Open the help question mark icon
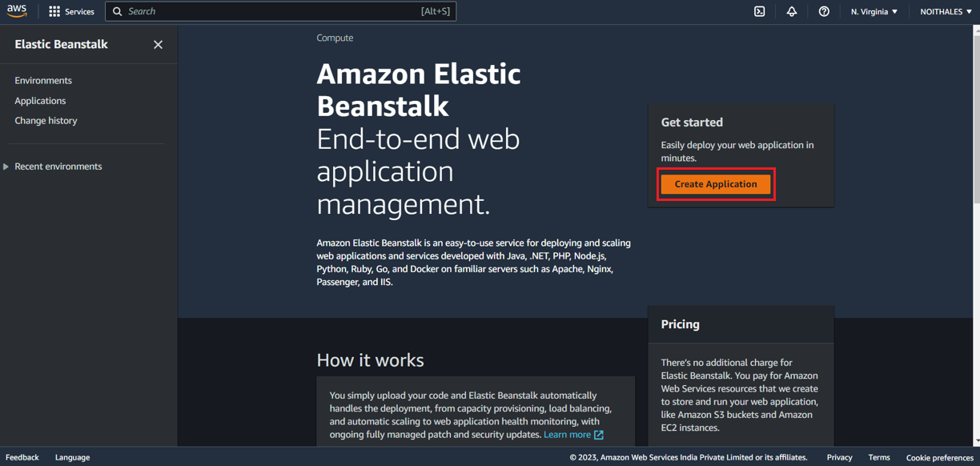Viewport: 980px width, 466px height. pyautogui.click(x=824, y=11)
